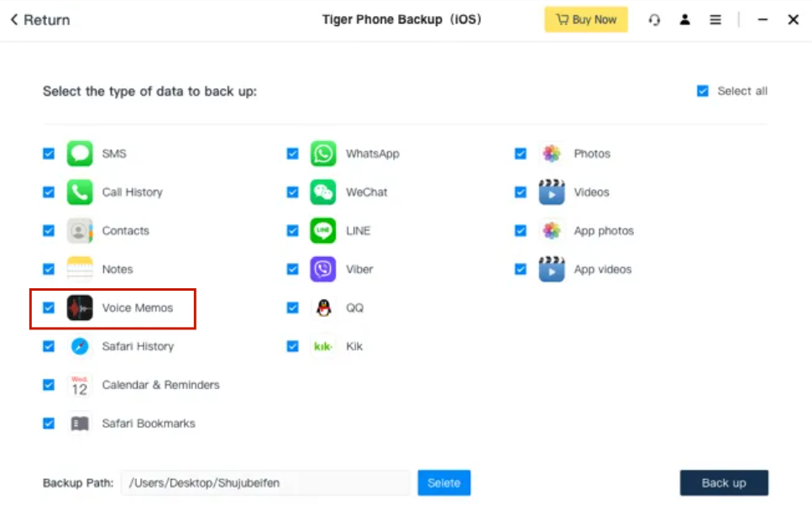Image resolution: width=812 pixels, height=531 pixels.
Task: Click the LINE app icon
Action: coord(323,231)
